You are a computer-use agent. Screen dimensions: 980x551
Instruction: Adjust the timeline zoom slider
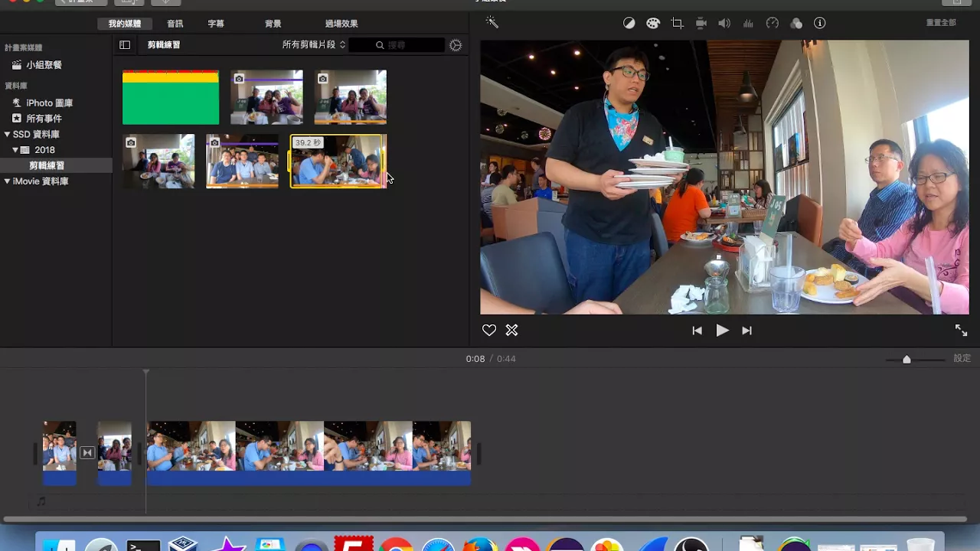tap(906, 359)
